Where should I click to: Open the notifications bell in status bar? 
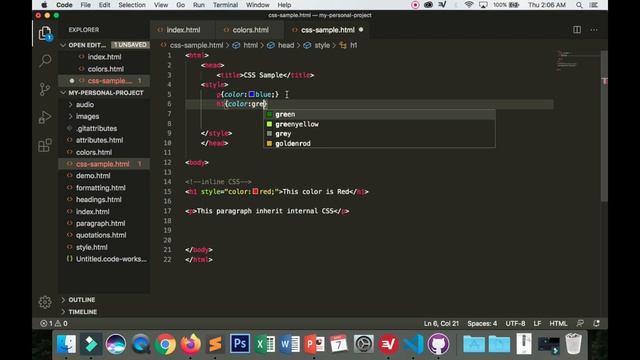tap(596, 324)
